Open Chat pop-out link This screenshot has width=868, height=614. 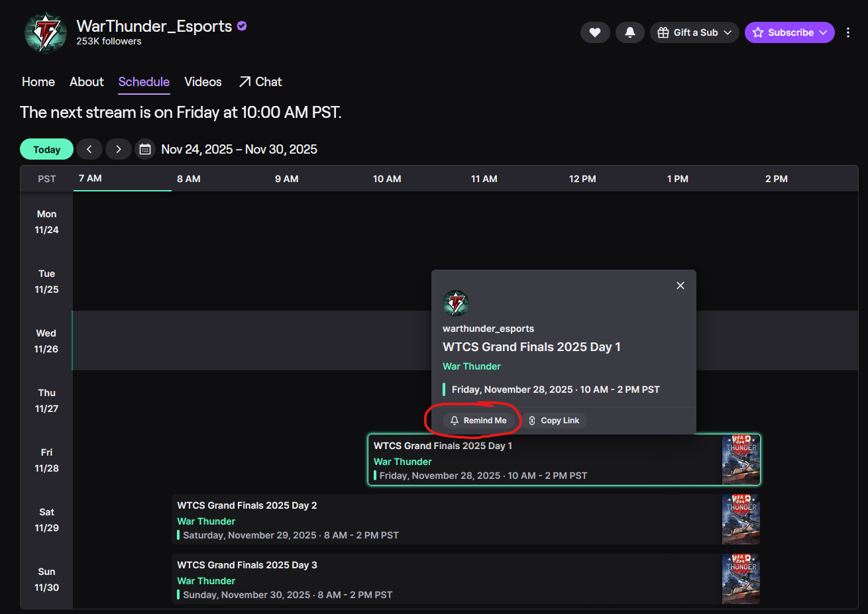click(x=260, y=81)
